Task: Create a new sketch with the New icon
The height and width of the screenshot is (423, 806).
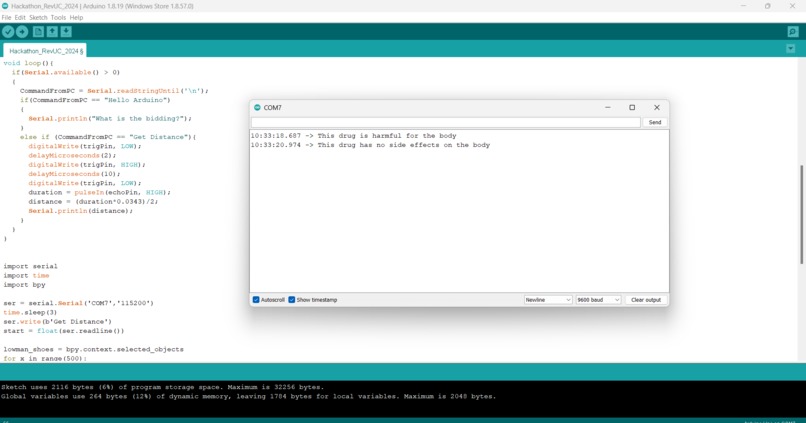Action: coord(38,32)
